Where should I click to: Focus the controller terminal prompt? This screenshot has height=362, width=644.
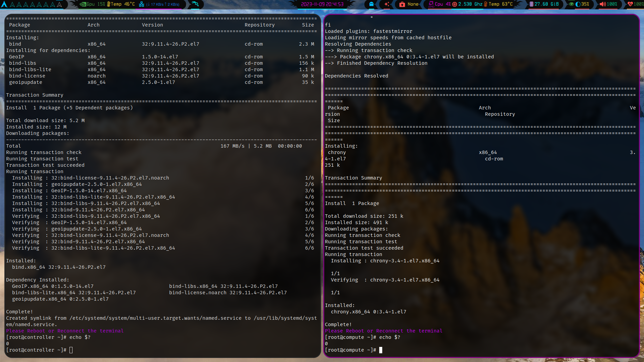click(x=71, y=350)
